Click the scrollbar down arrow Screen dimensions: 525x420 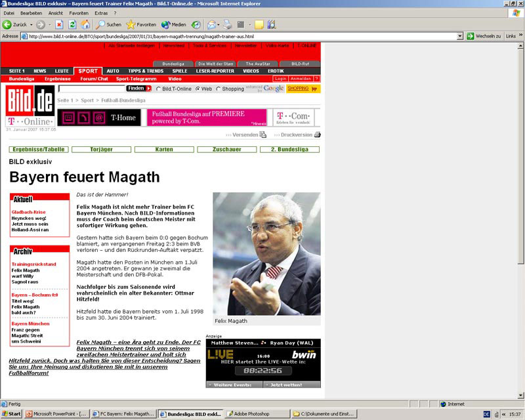pyautogui.click(x=520, y=395)
